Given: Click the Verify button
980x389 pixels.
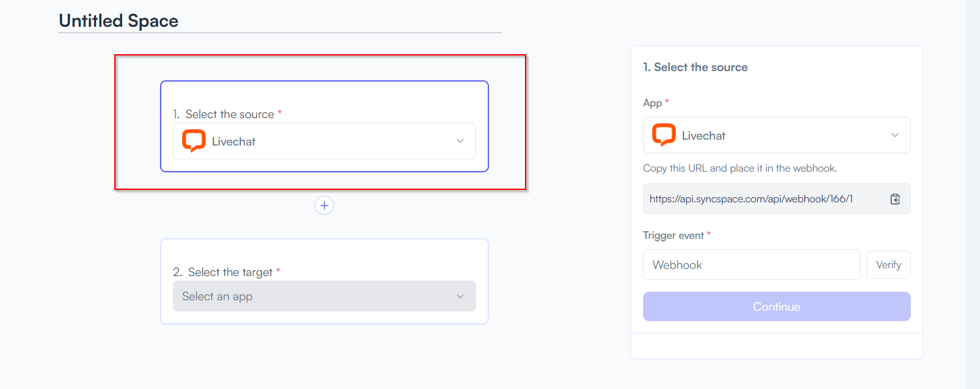Looking at the screenshot, I should 889,265.
